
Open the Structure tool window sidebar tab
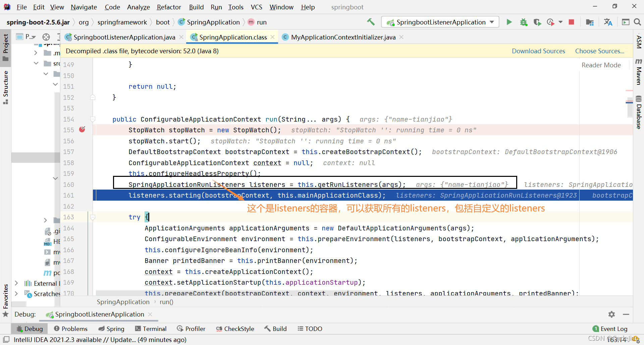point(6,87)
